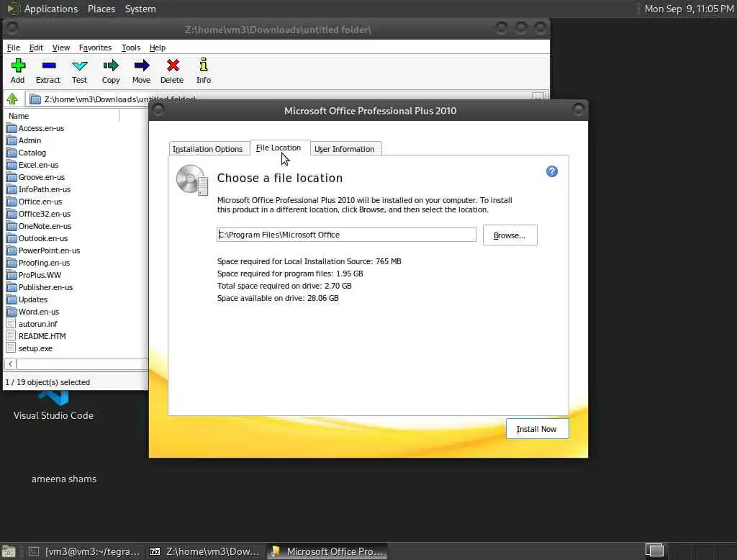The image size is (737, 560).
Task: Click the Add icon in 7-Zip toolbar
Action: pyautogui.click(x=18, y=66)
